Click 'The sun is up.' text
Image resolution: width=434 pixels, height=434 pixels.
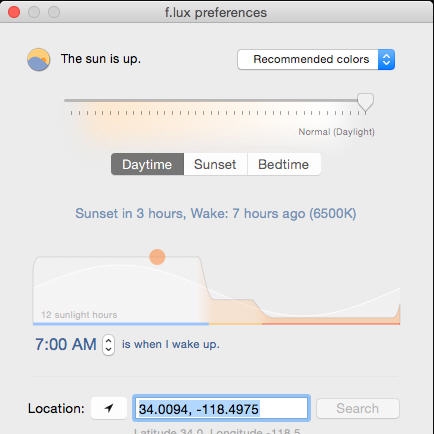coord(101,59)
